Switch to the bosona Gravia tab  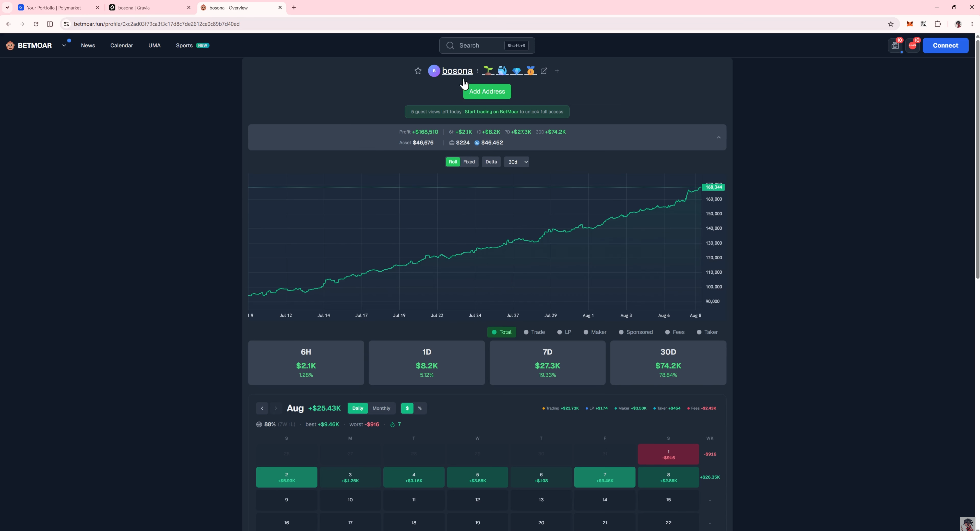pos(150,8)
